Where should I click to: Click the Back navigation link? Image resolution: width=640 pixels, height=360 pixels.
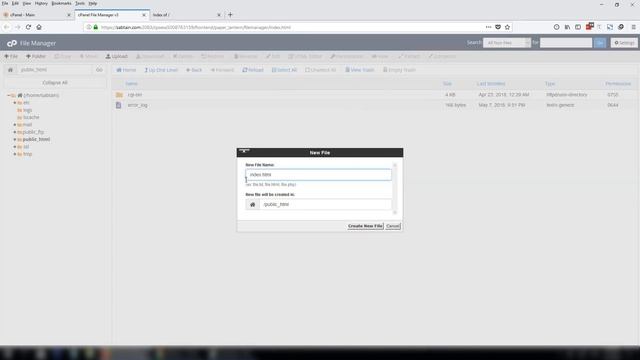(194, 70)
